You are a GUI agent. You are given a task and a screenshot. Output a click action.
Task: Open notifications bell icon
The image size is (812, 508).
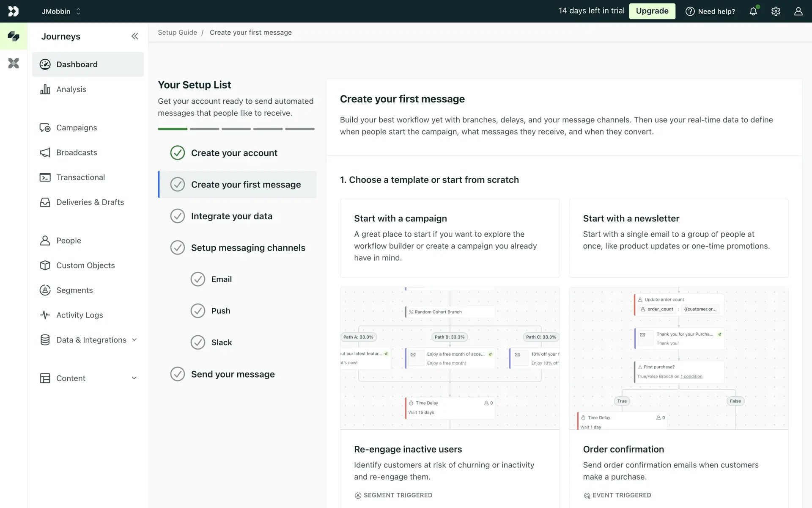[753, 11]
